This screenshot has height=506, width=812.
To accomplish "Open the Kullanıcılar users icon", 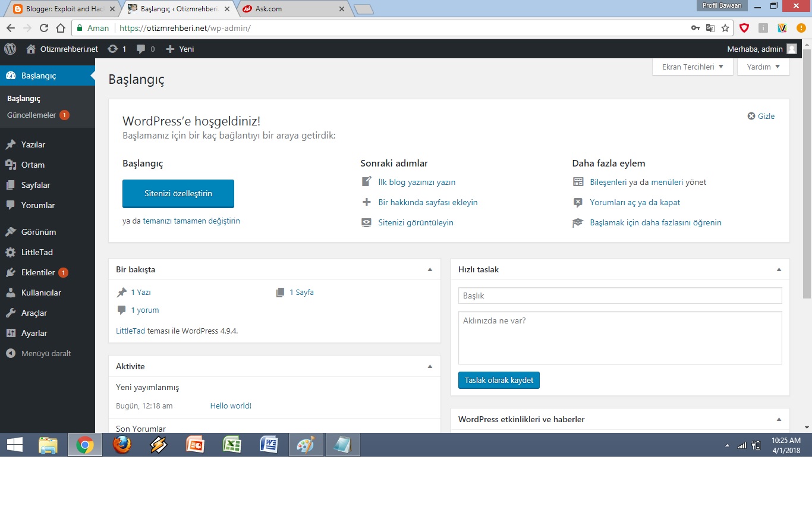I will (x=10, y=293).
